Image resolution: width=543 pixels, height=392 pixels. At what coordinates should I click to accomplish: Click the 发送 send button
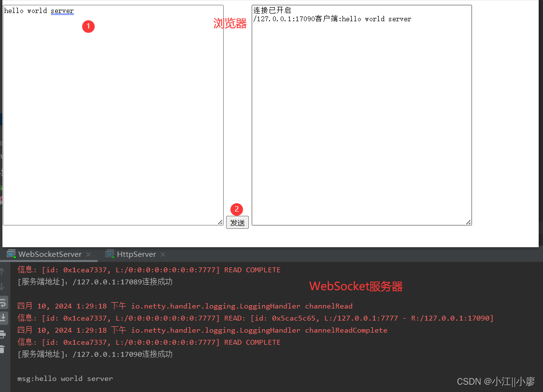237,223
